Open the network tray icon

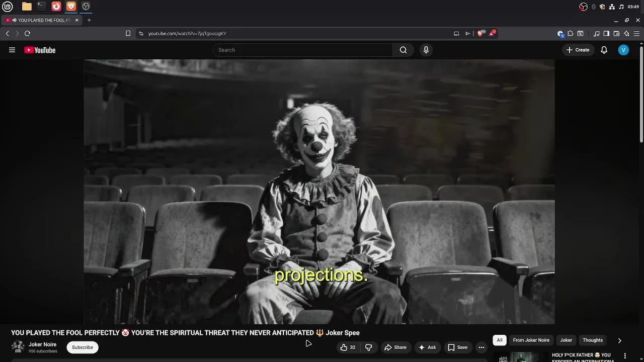point(612,7)
